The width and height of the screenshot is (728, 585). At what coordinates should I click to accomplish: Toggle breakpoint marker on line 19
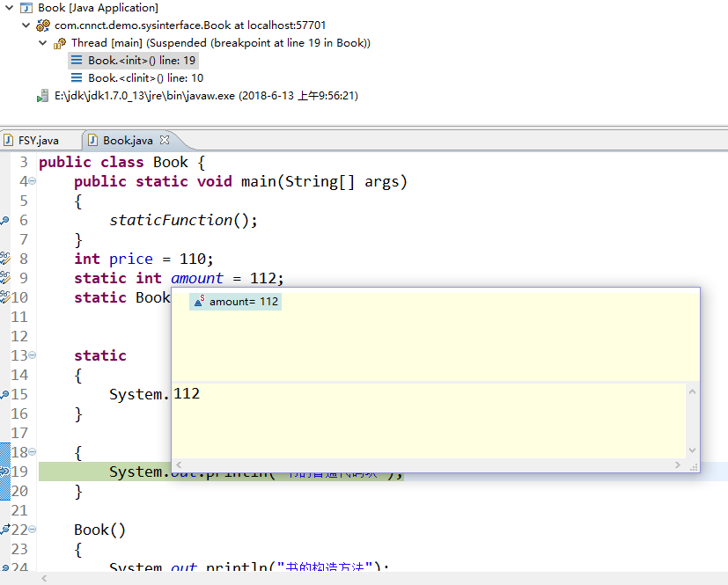pyautogui.click(x=4, y=472)
